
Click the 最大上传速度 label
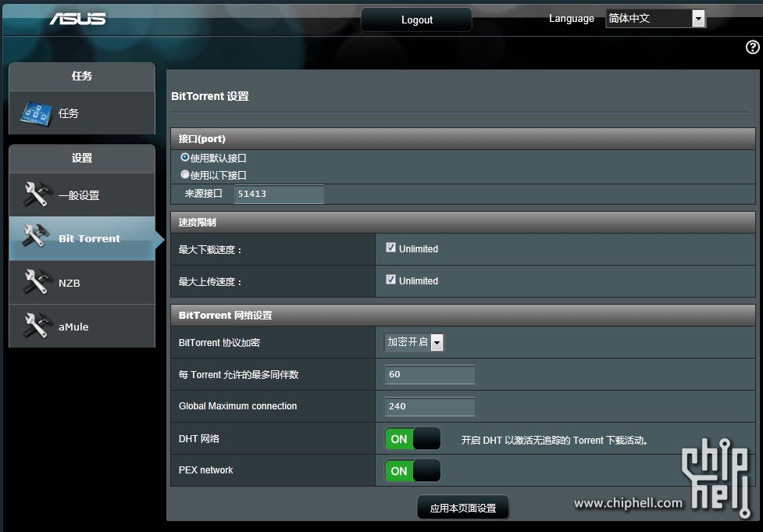tap(210, 282)
